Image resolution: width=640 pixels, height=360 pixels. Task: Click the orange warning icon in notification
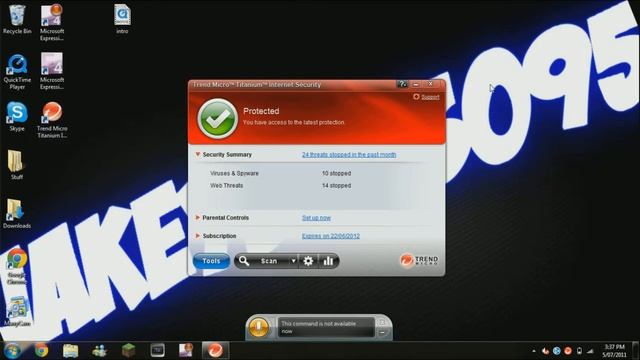(x=259, y=327)
